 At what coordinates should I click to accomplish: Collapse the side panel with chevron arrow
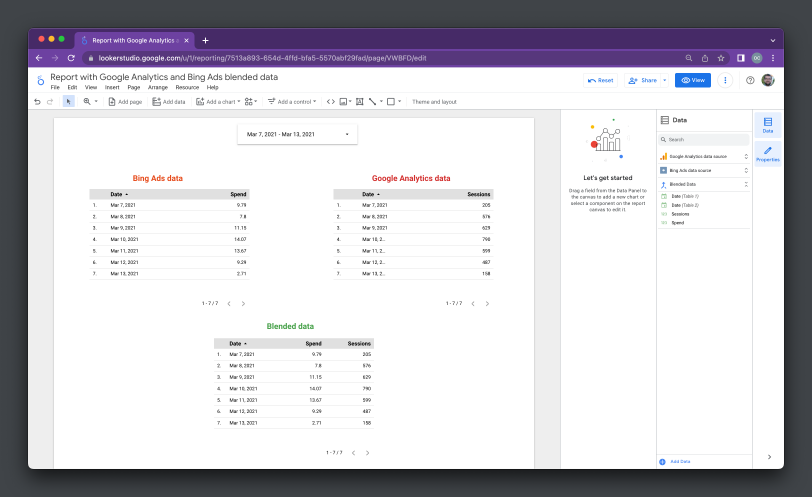click(x=770, y=457)
